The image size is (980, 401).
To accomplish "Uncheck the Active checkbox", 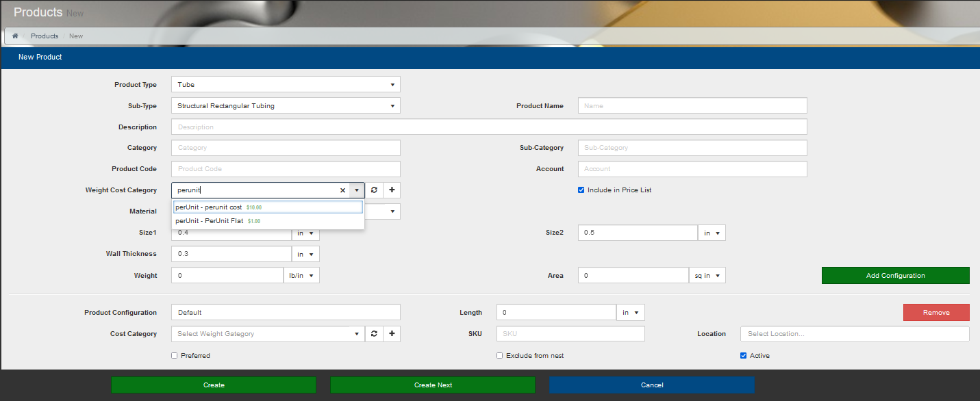I will point(744,356).
